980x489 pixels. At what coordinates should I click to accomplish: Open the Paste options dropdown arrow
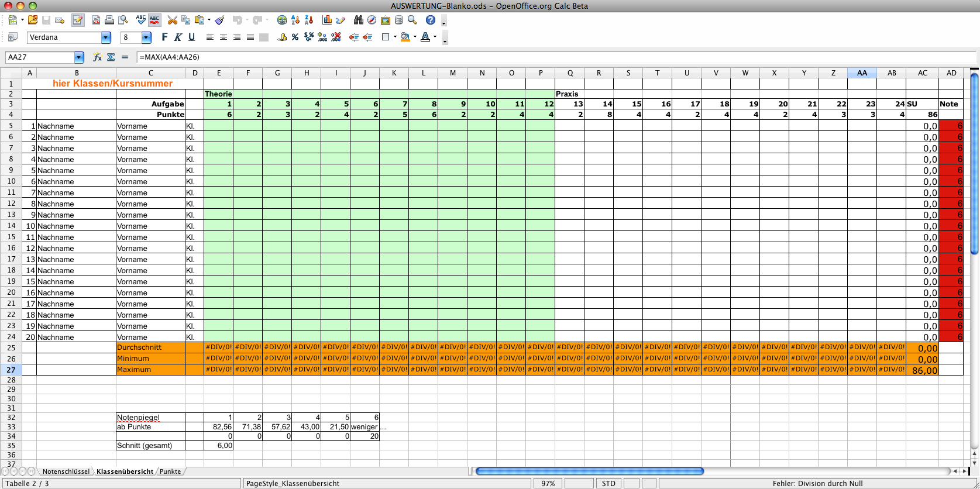pyautogui.click(x=209, y=20)
